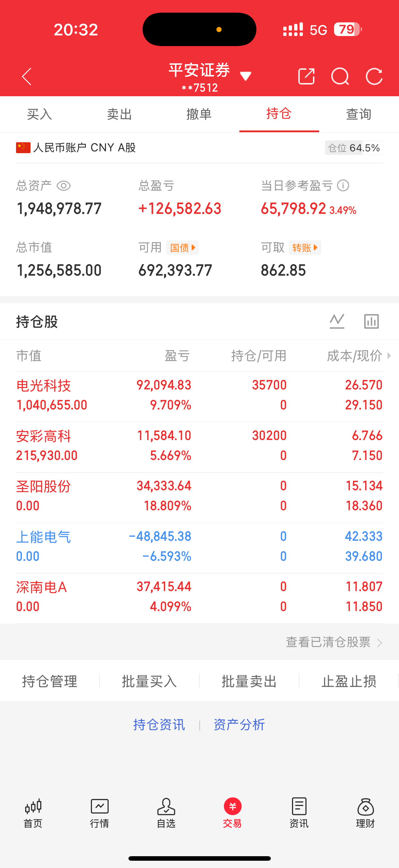
Task: Select 交易 in bottom navigation
Action: [x=232, y=813]
